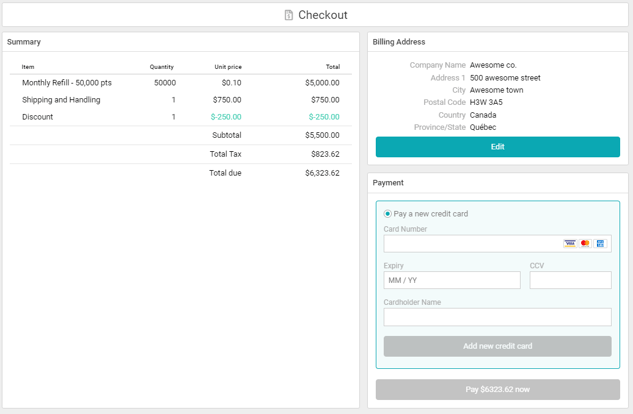
Task: Click the American Express card icon
Action: (x=601, y=243)
